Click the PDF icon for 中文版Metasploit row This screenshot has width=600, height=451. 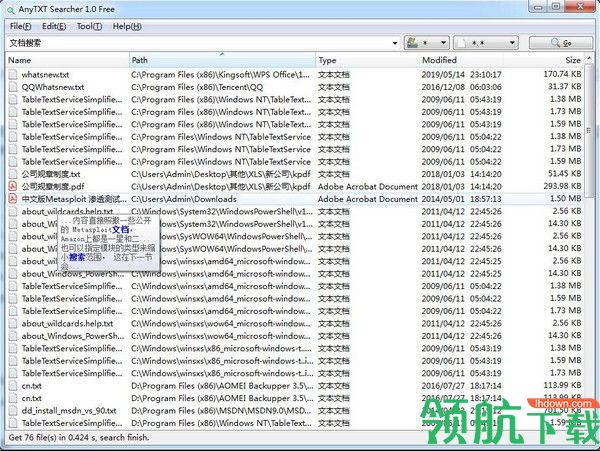tap(13, 199)
